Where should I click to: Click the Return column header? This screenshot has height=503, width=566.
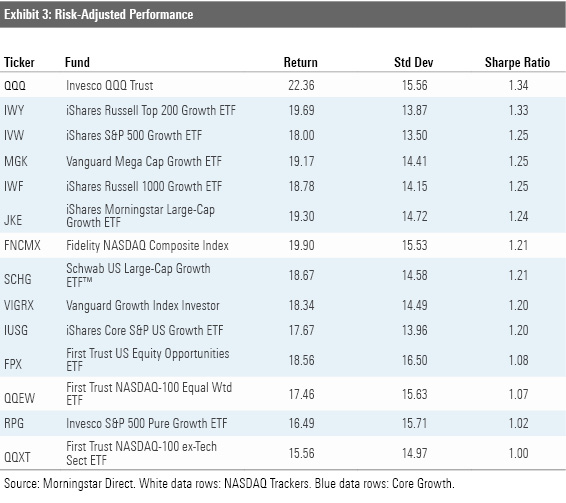301,62
